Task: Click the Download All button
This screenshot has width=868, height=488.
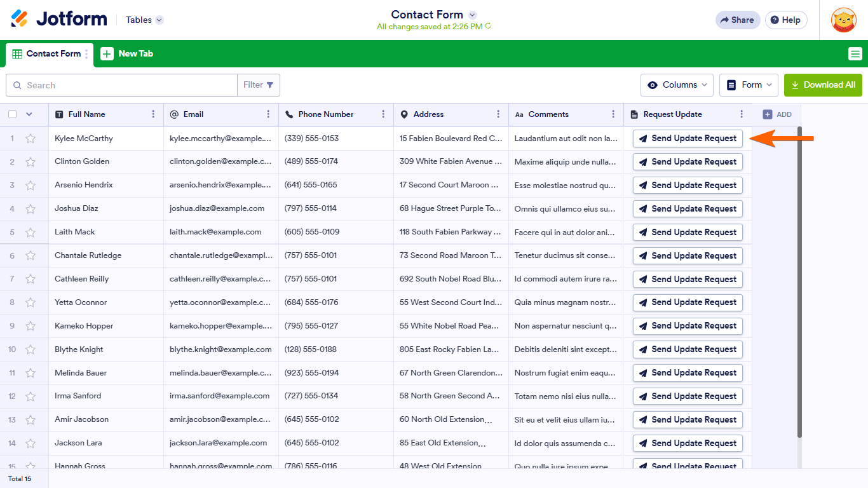Action: pos(823,85)
